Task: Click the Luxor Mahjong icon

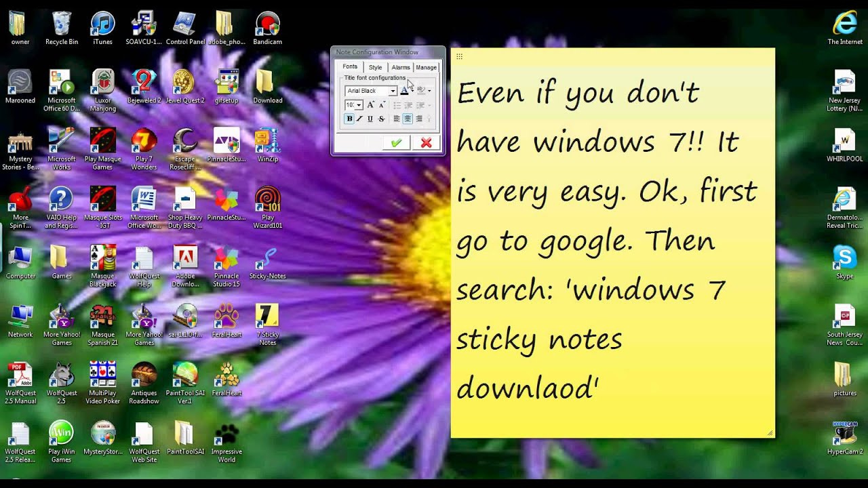Action: pyautogui.click(x=103, y=90)
